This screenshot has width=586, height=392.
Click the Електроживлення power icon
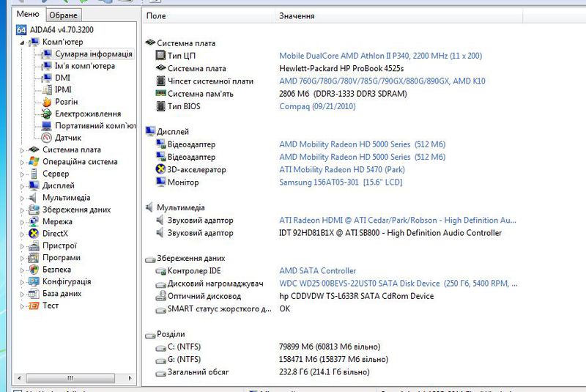coord(46,114)
